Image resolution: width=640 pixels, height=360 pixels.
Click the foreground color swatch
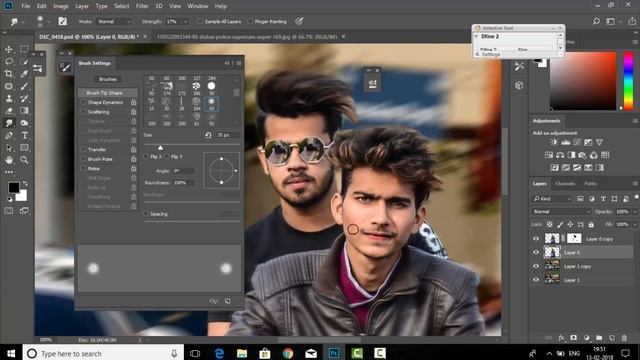tap(13, 187)
